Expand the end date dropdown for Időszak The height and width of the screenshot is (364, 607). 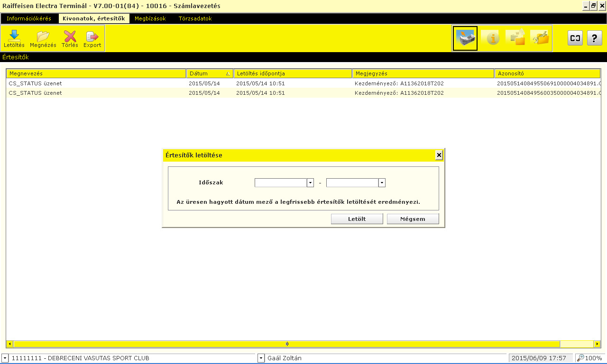(382, 183)
